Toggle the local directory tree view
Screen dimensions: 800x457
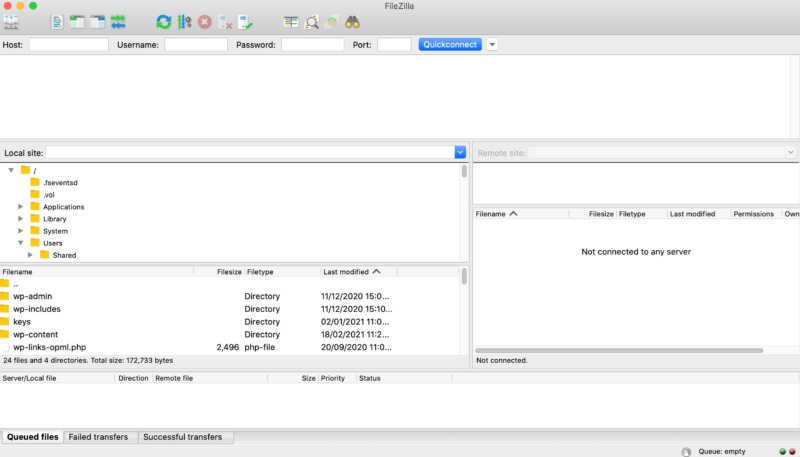click(78, 21)
